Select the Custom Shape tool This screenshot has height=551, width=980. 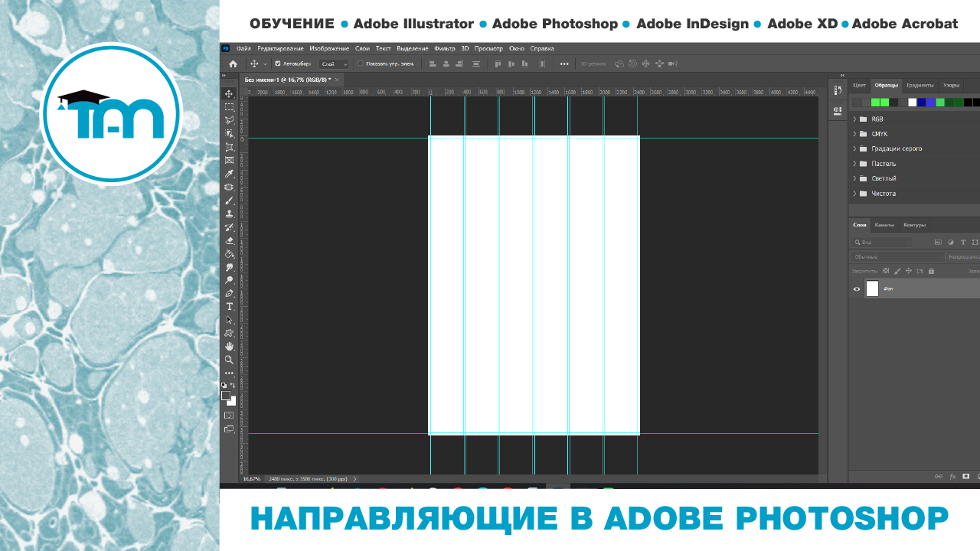click(229, 333)
